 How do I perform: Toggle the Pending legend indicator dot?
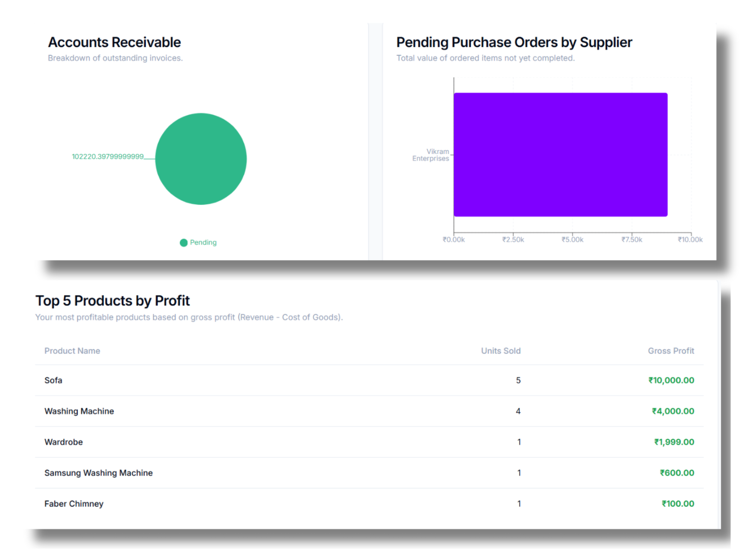[x=183, y=242]
